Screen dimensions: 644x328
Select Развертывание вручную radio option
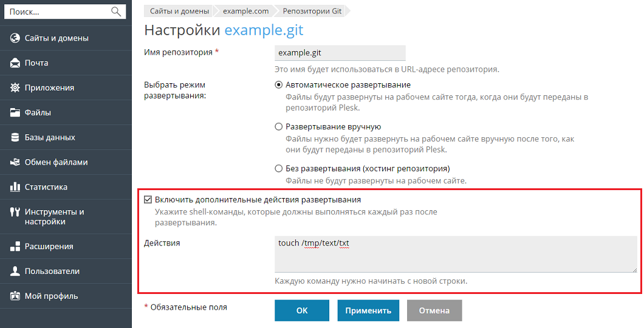tap(279, 127)
